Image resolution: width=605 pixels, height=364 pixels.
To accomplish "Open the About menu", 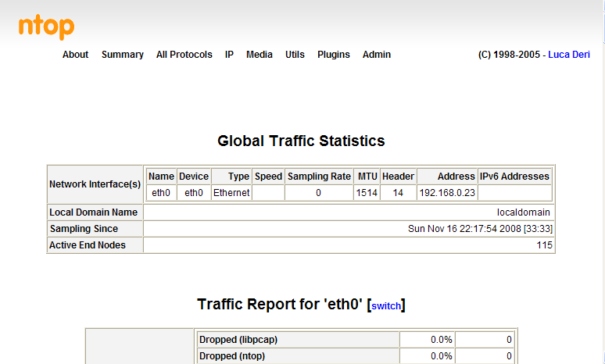I will [75, 55].
